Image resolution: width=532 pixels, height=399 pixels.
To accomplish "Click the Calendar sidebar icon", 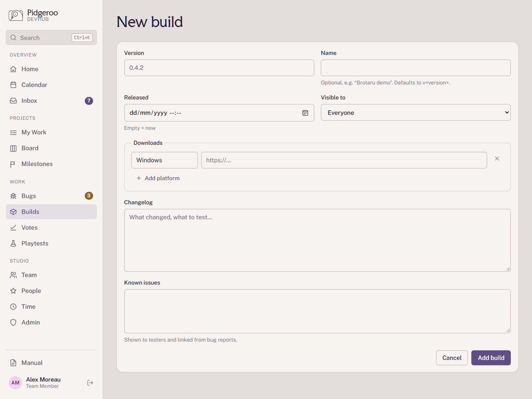I will pyautogui.click(x=13, y=85).
